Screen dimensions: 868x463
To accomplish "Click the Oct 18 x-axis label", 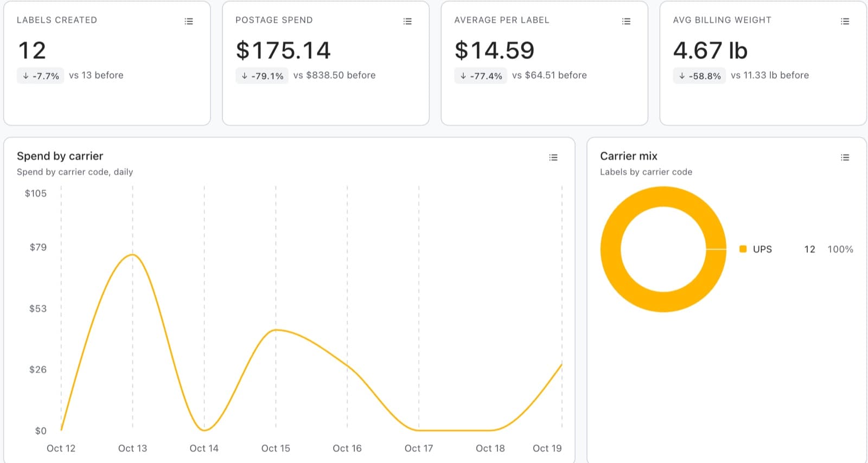I will (490, 448).
